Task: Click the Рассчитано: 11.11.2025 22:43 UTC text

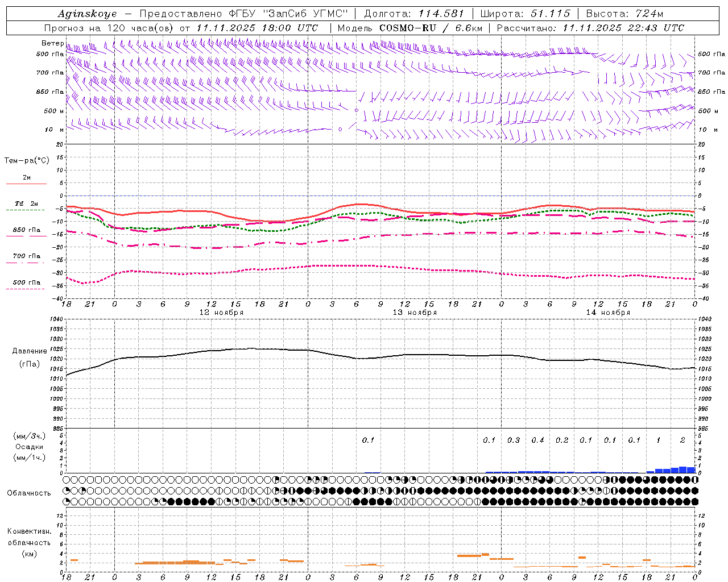Action: (x=590, y=28)
